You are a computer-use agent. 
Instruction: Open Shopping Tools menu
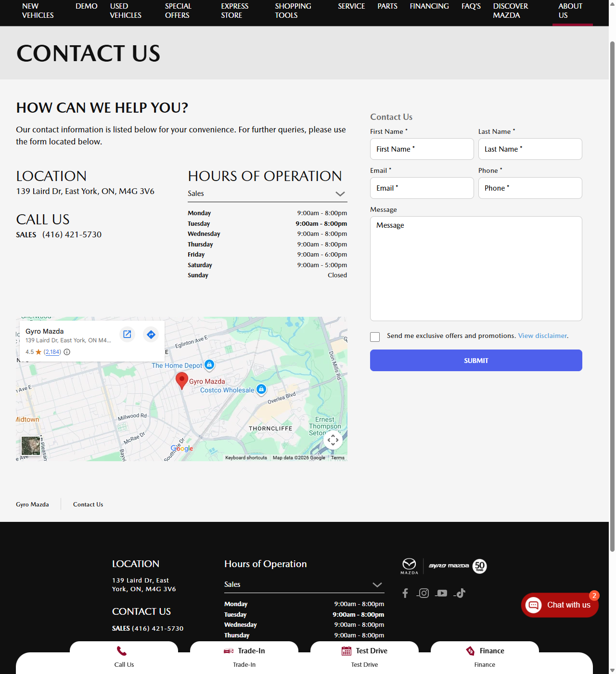[293, 11]
